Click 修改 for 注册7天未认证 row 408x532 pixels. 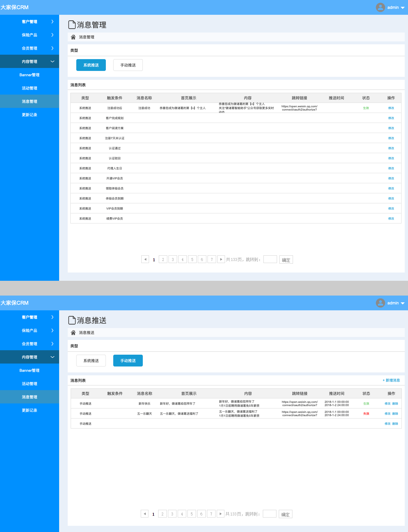click(391, 138)
